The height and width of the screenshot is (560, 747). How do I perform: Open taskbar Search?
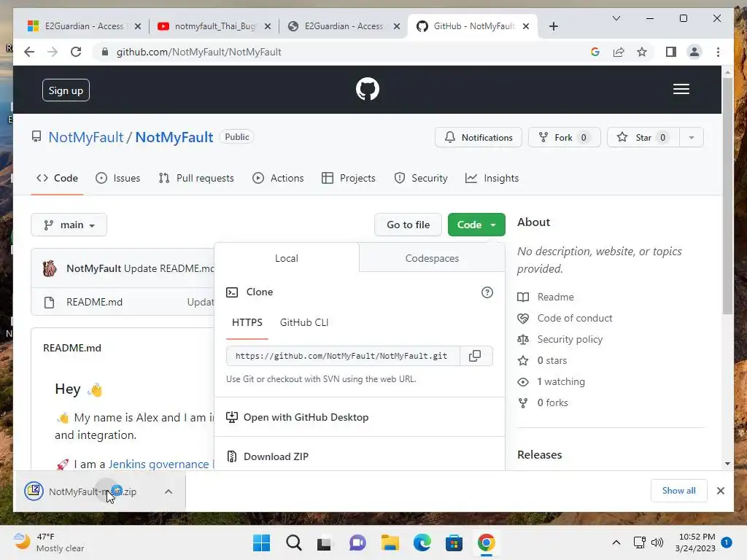[293, 542]
